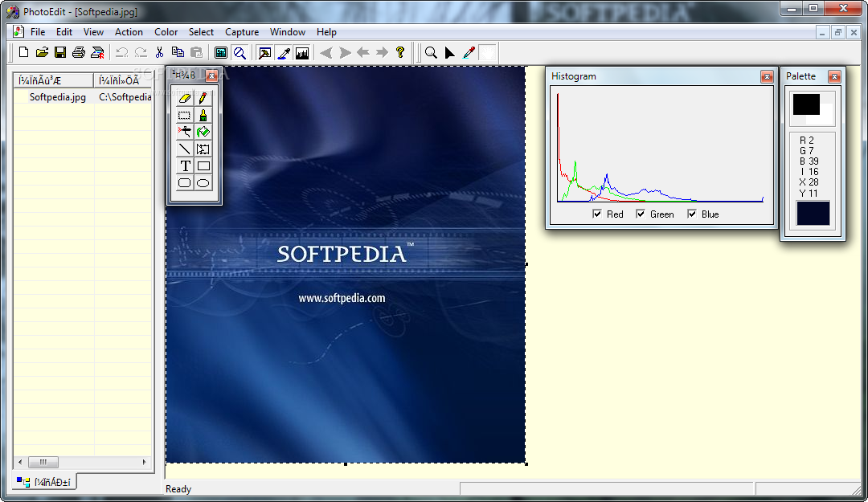The width and height of the screenshot is (868, 502).
Task: Close the Palette panel
Action: [834, 76]
